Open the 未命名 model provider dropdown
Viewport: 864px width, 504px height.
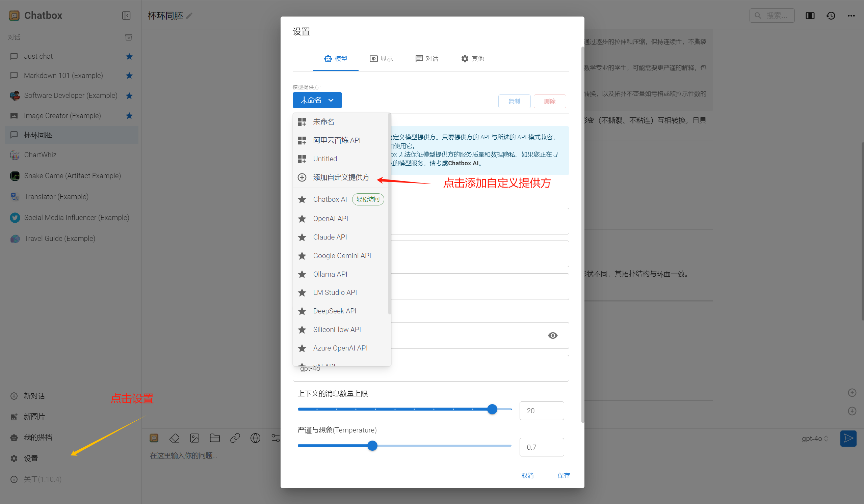tap(317, 100)
